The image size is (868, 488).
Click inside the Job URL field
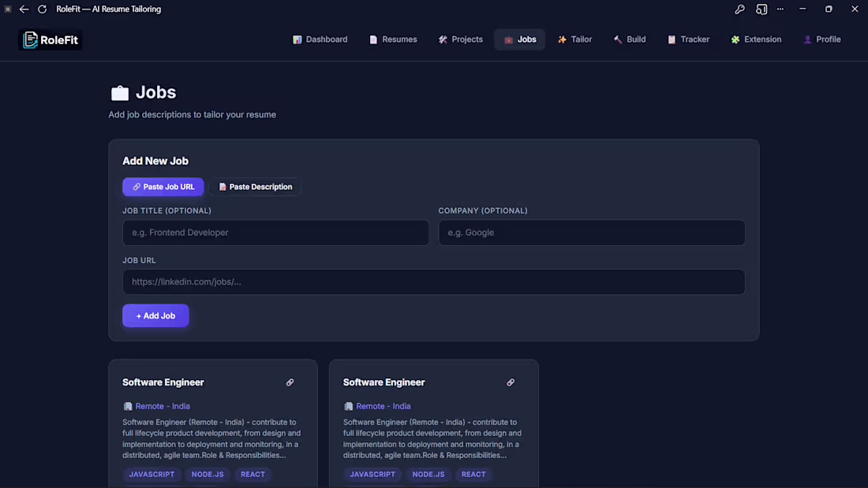coord(433,281)
